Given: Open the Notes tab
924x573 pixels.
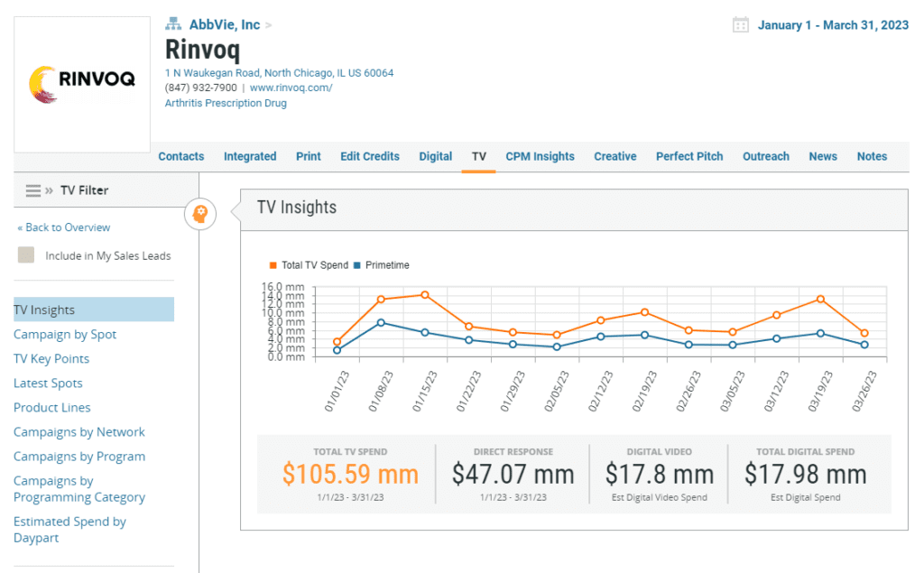Looking at the screenshot, I should [872, 156].
